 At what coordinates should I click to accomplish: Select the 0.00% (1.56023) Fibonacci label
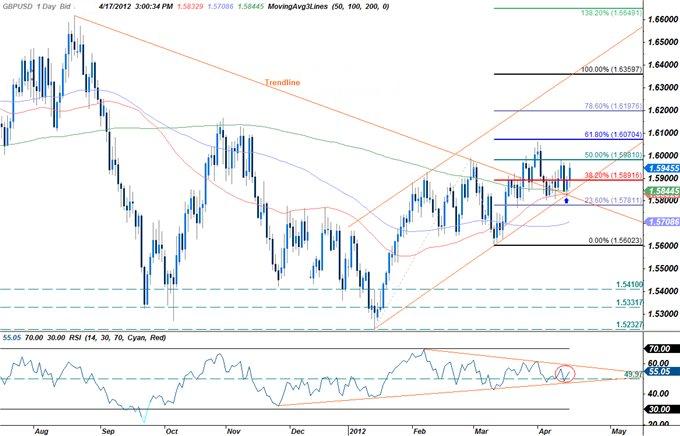[x=615, y=240]
